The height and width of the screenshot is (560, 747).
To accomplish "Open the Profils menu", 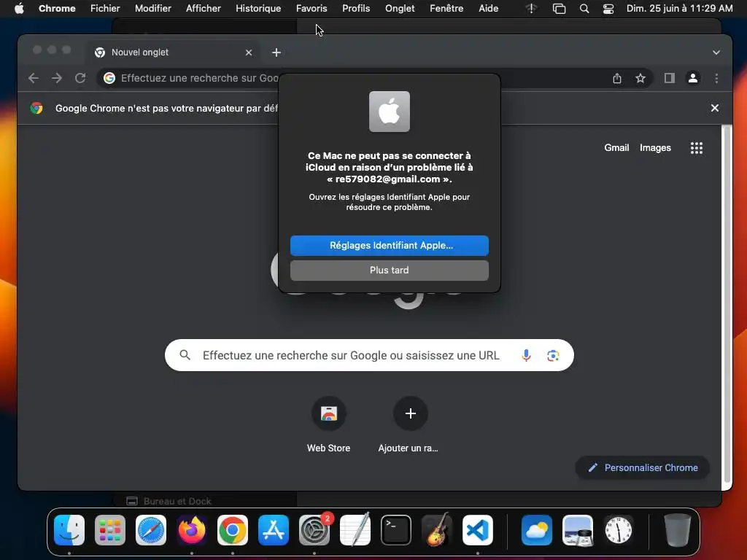I will pos(356,8).
